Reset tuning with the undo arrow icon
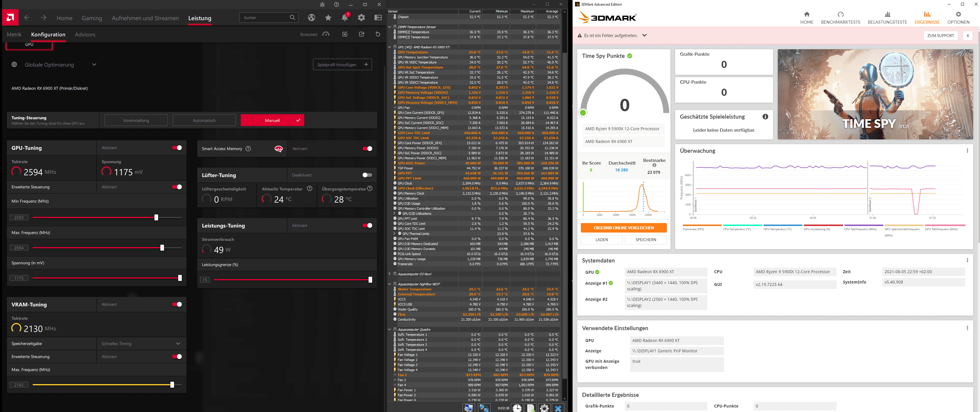The height and width of the screenshot is (412, 980). pos(378,34)
